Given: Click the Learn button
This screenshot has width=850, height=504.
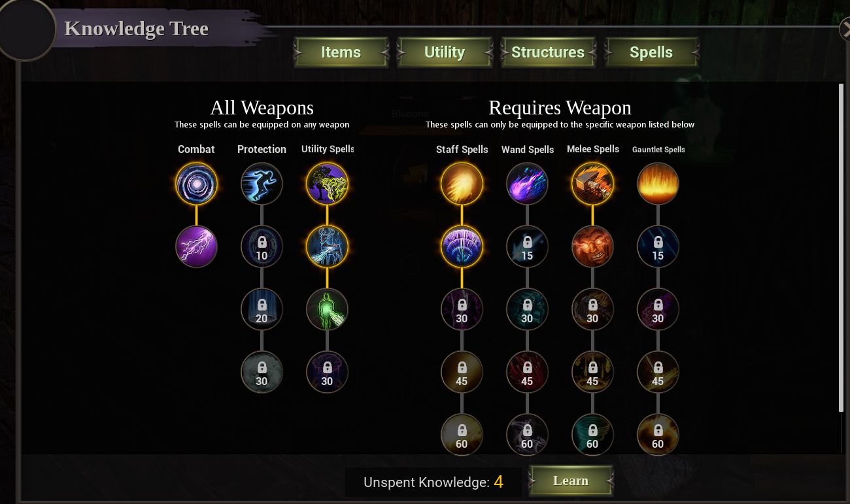Looking at the screenshot, I should click(x=571, y=481).
